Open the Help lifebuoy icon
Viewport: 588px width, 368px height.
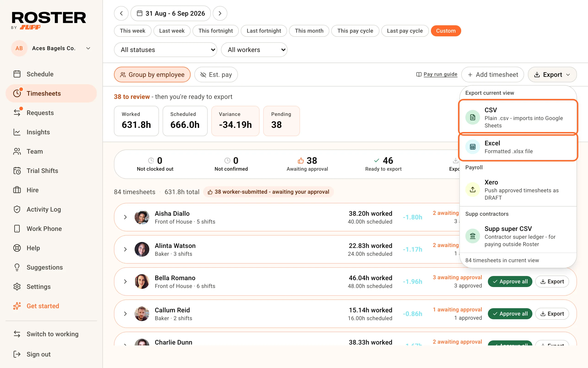(x=17, y=248)
